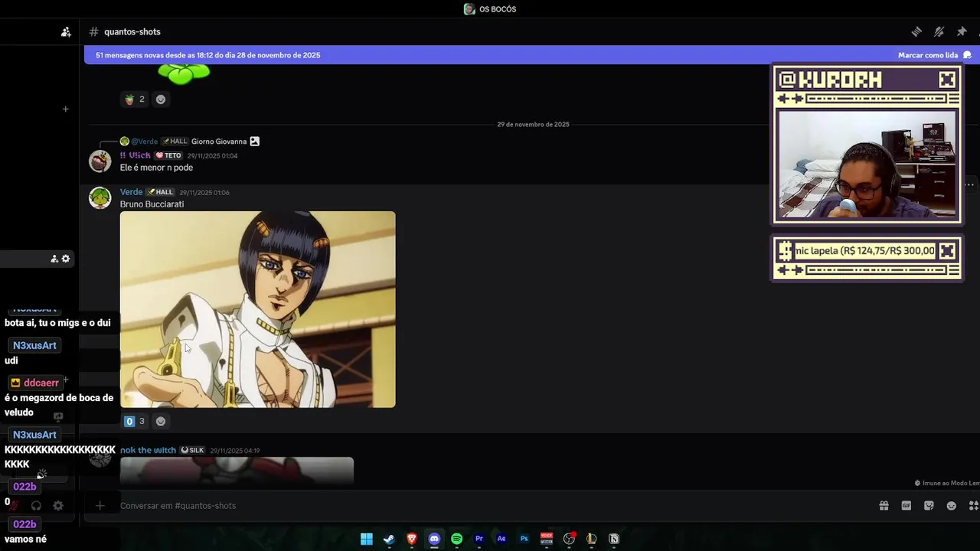This screenshot has height=551, width=980.
Task: Open Spotify from taskbar
Action: pos(457,539)
